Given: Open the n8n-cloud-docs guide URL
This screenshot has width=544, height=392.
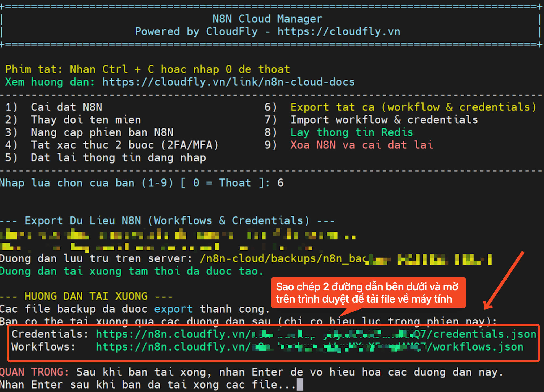Looking at the screenshot, I should click(228, 82).
